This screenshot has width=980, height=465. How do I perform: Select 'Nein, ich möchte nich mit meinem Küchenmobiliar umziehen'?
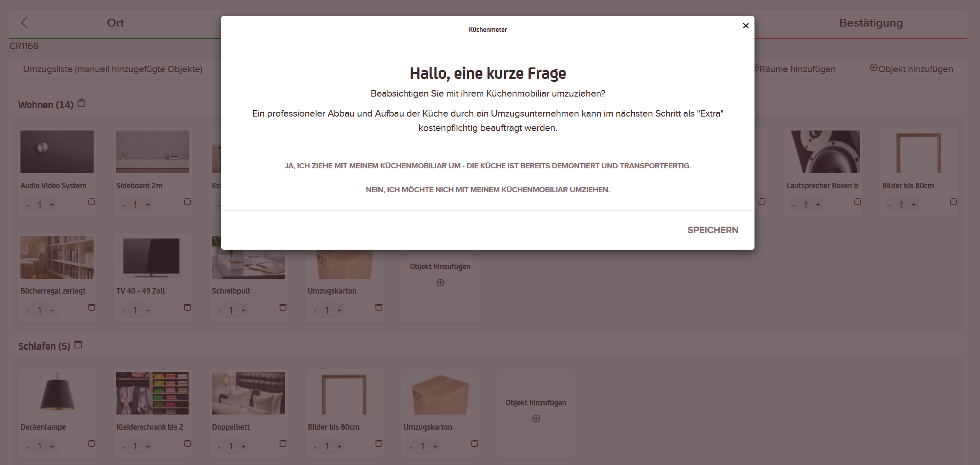click(x=488, y=190)
